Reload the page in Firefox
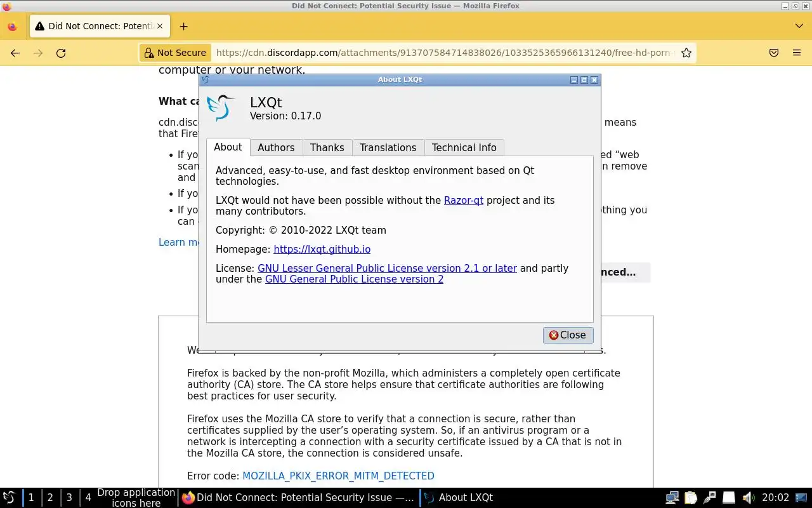The height and width of the screenshot is (508, 812). [61, 53]
